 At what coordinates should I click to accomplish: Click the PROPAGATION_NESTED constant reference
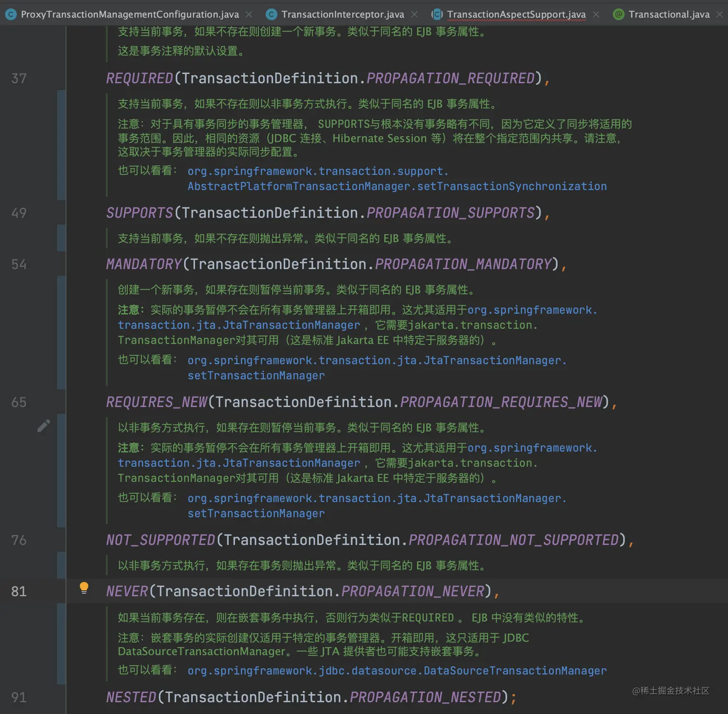pos(426,697)
